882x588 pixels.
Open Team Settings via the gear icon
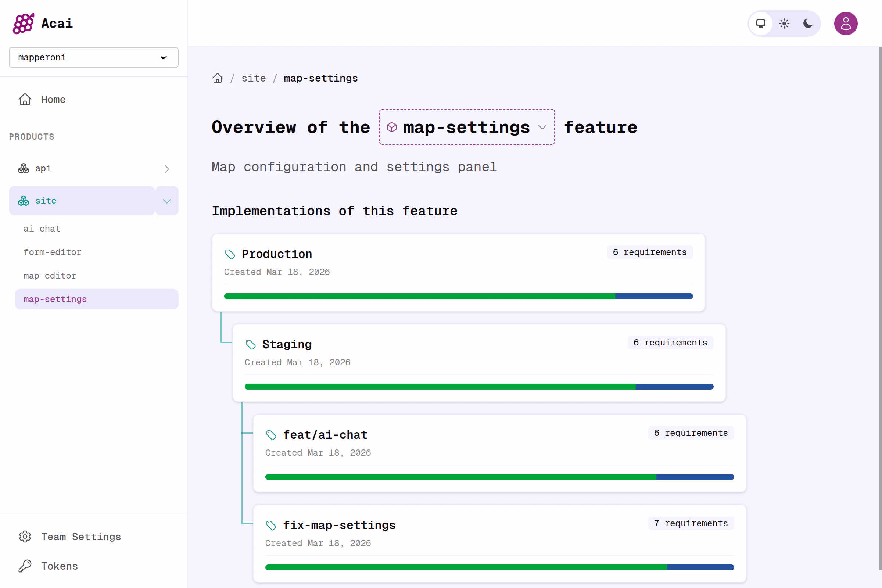point(24,537)
